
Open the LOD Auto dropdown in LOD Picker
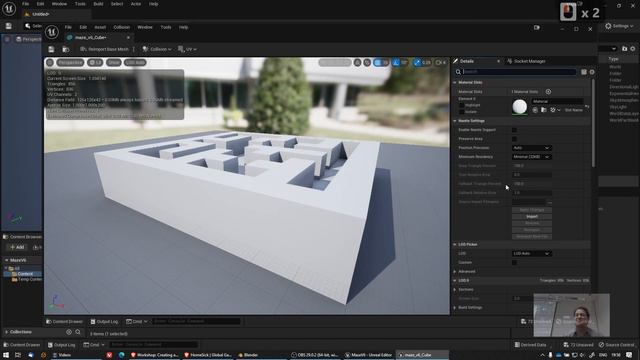click(x=532, y=253)
